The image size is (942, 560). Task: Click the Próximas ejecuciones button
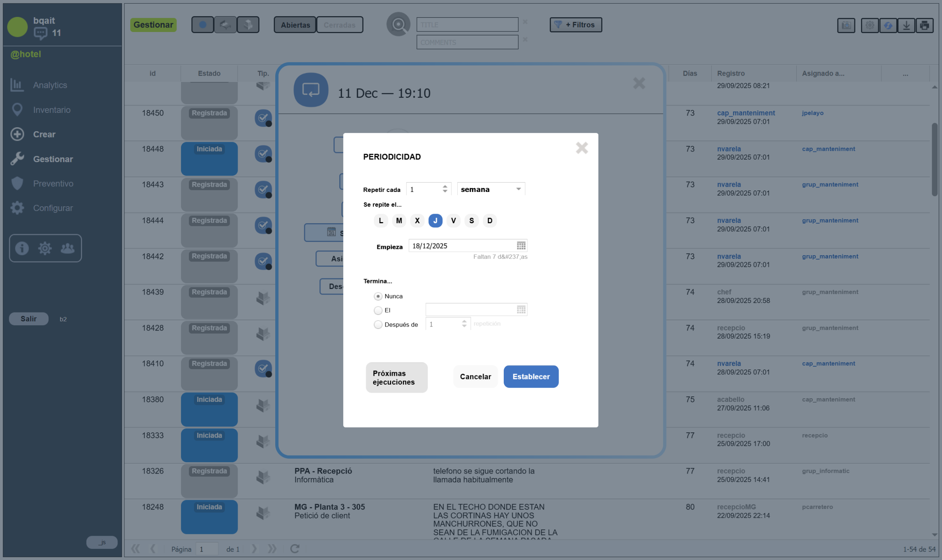pyautogui.click(x=396, y=377)
